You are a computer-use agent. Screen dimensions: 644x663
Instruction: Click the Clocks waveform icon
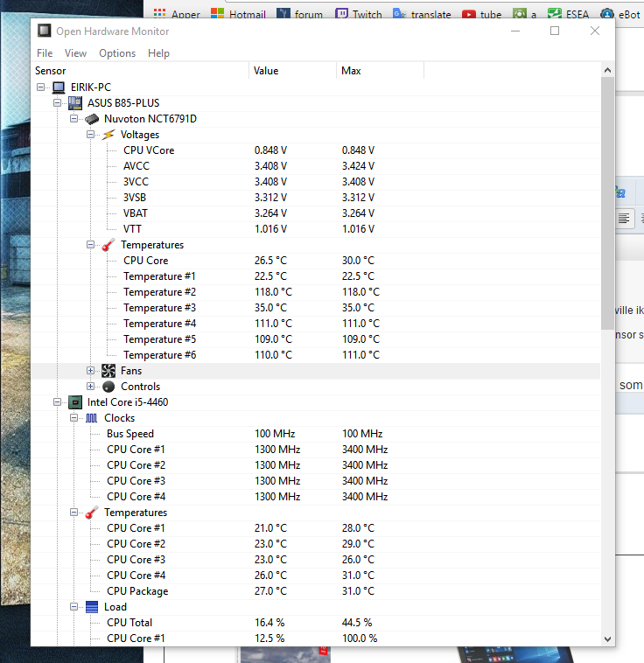[x=92, y=418]
